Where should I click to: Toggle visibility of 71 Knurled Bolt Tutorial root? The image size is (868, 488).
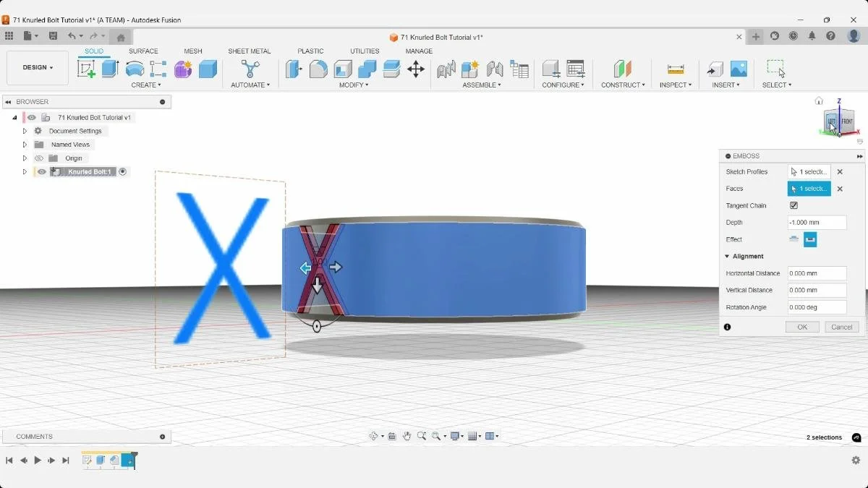tap(32, 117)
